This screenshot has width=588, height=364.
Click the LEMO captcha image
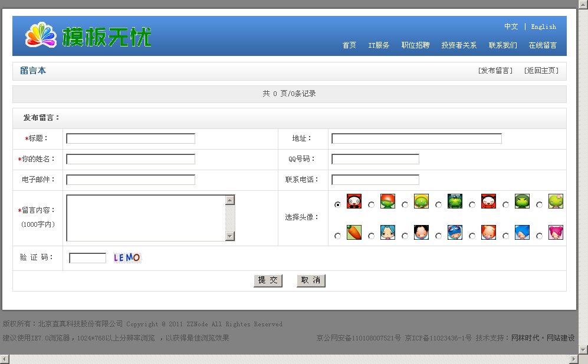tap(127, 257)
